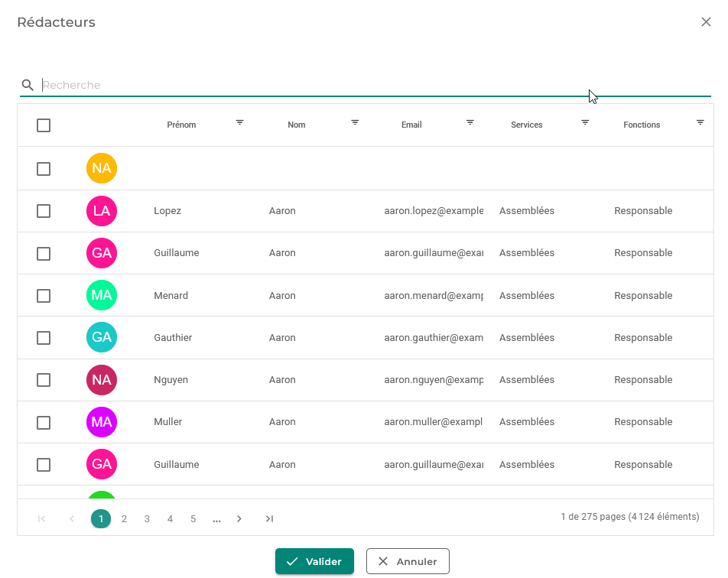Jump to the last page arrow
The width and height of the screenshot is (728, 578).
click(x=269, y=519)
